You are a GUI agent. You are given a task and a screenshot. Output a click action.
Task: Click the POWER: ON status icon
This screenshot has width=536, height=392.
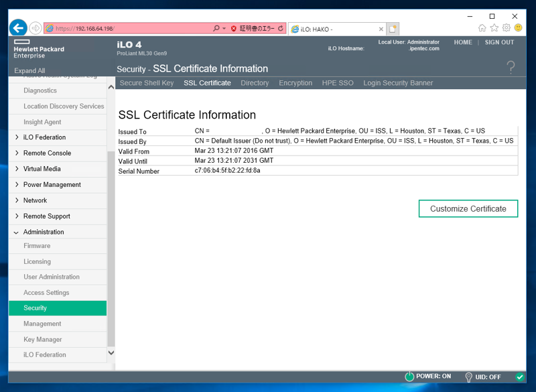(409, 377)
